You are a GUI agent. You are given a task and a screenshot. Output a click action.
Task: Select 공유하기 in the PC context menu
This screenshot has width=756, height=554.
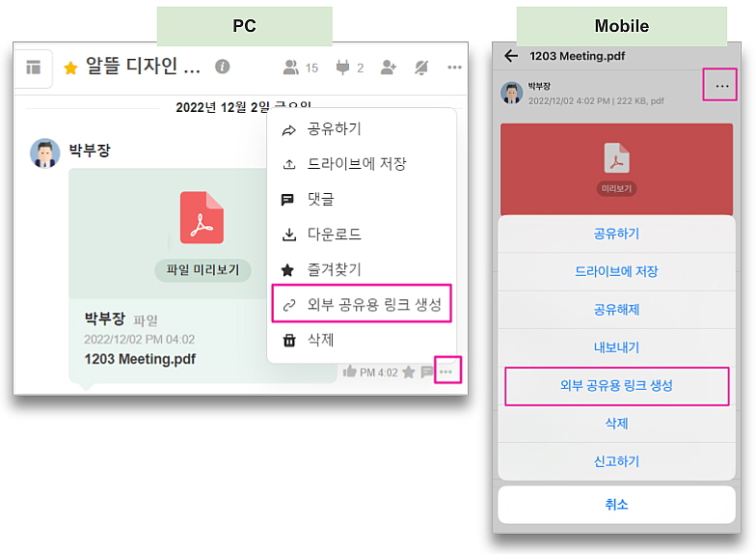tap(334, 129)
